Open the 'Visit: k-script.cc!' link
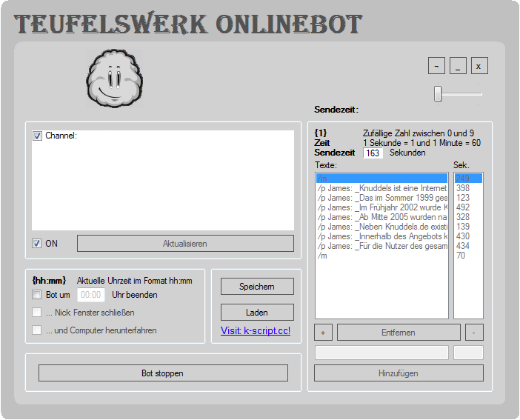Screen dimensions: 520x420 click(256, 330)
